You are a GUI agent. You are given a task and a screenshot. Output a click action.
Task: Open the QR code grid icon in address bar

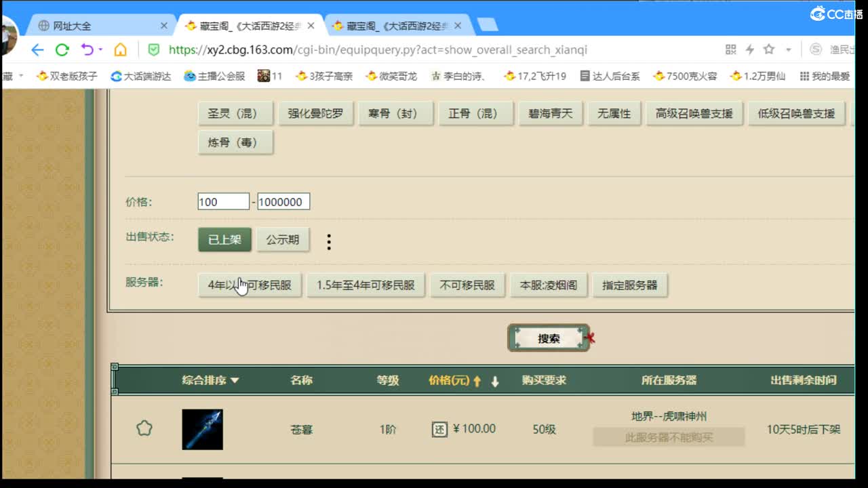click(x=730, y=49)
